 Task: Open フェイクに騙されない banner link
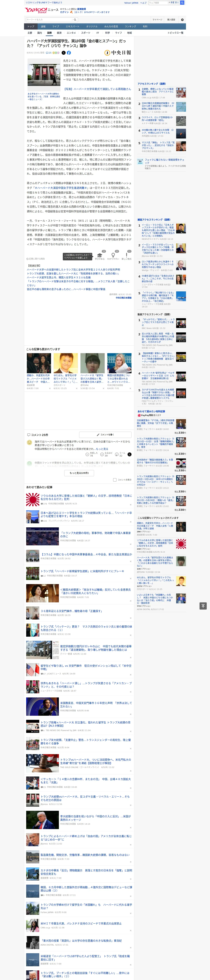pos(162,164)
